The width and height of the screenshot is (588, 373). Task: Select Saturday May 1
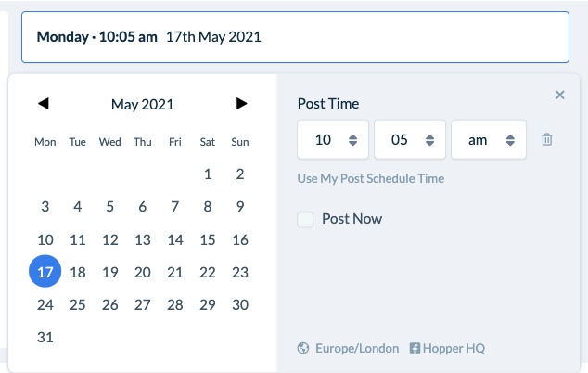click(x=208, y=174)
